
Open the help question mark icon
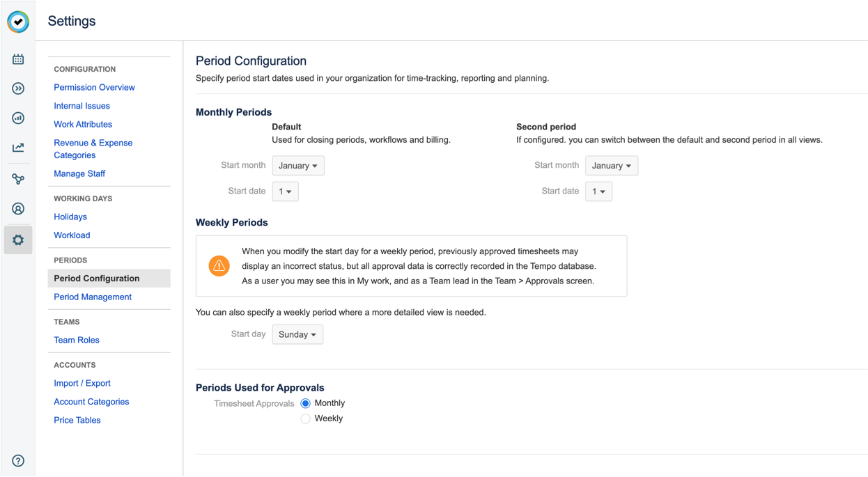tap(18, 460)
